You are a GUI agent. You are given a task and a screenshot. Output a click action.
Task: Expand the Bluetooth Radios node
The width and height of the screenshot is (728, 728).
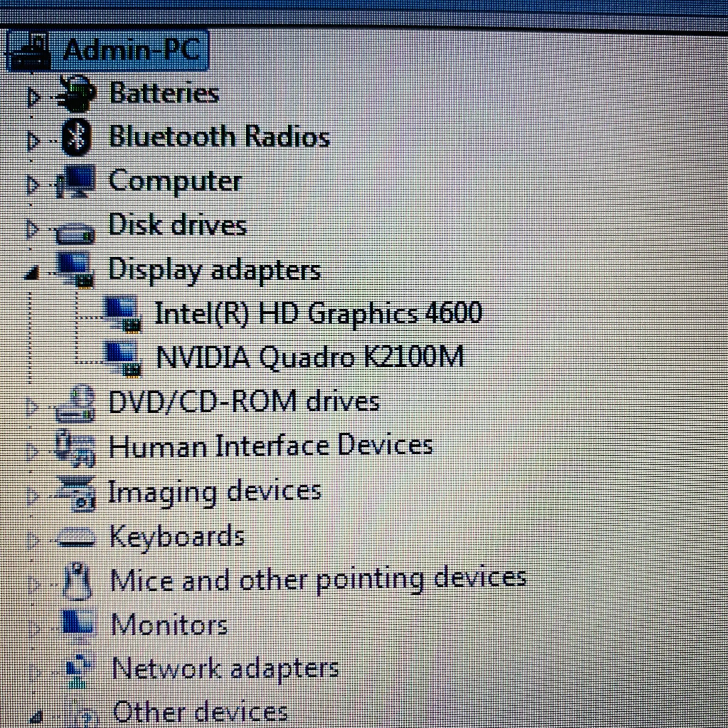coord(33,141)
